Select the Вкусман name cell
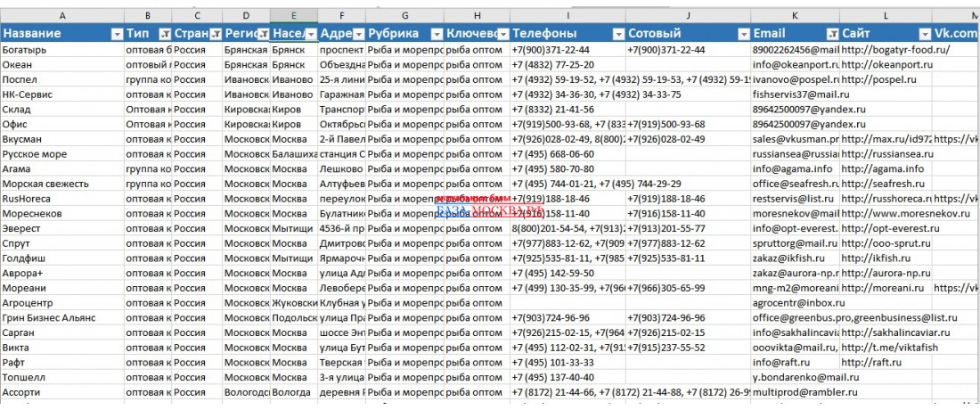 coord(61,139)
